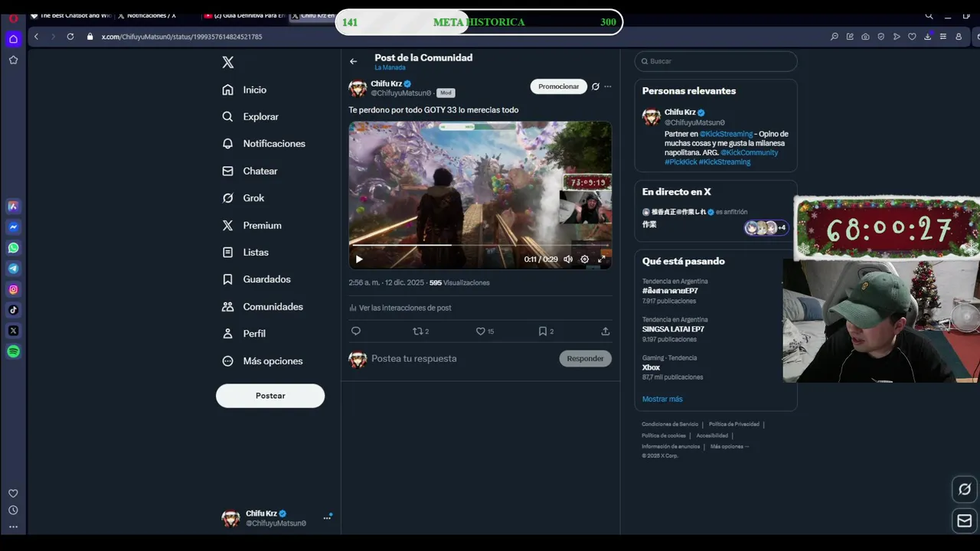Screen dimensions: 980x551
Task: Open Guardados in sidebar
Action: (256, 279)
